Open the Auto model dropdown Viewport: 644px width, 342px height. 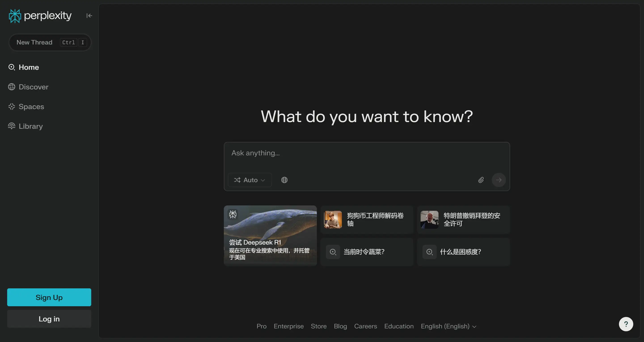pyautogui.click(x=250, y=180)
